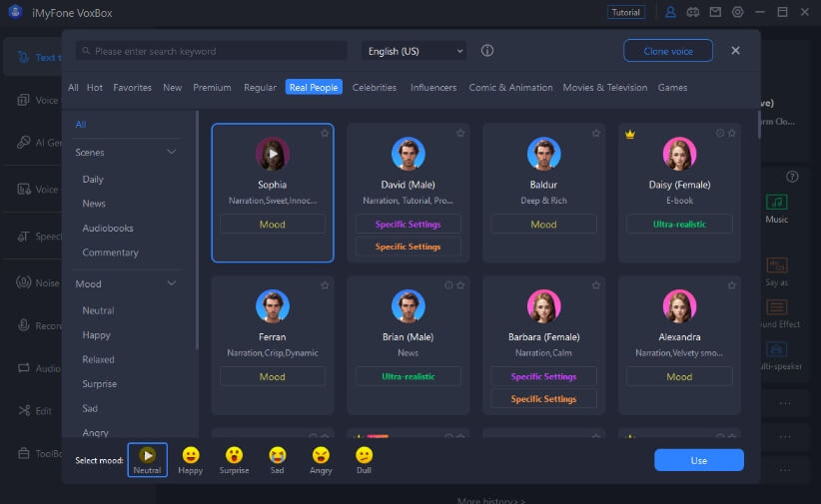The height and width of the screenshot is (504, 821).
Task: Click the Happy mood emoji
Action: click(x=190, y=455)
